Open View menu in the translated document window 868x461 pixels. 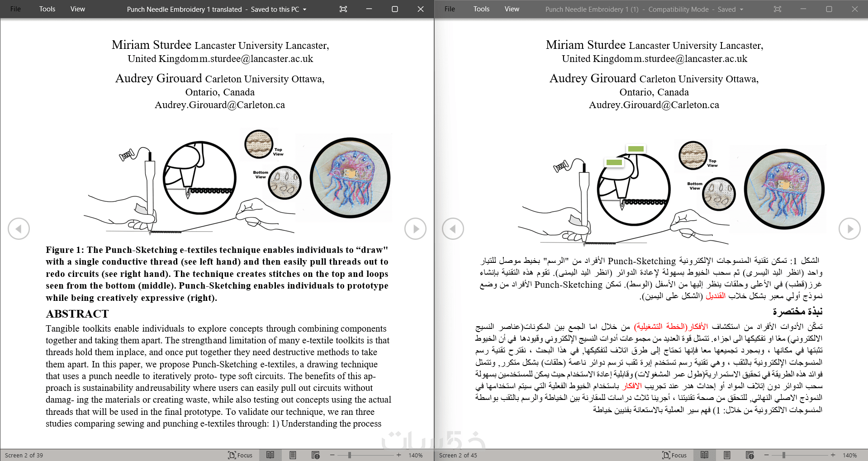(x=78, y=9)
